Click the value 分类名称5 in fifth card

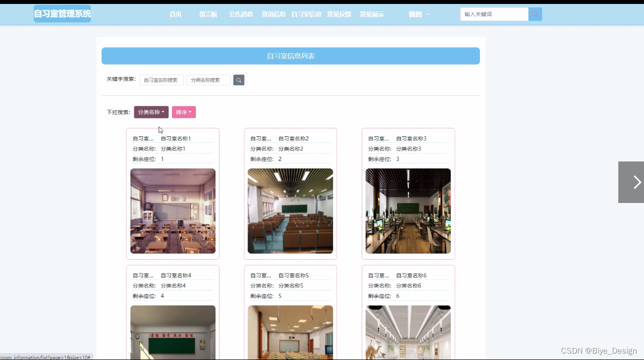click(x=291, y=286)
